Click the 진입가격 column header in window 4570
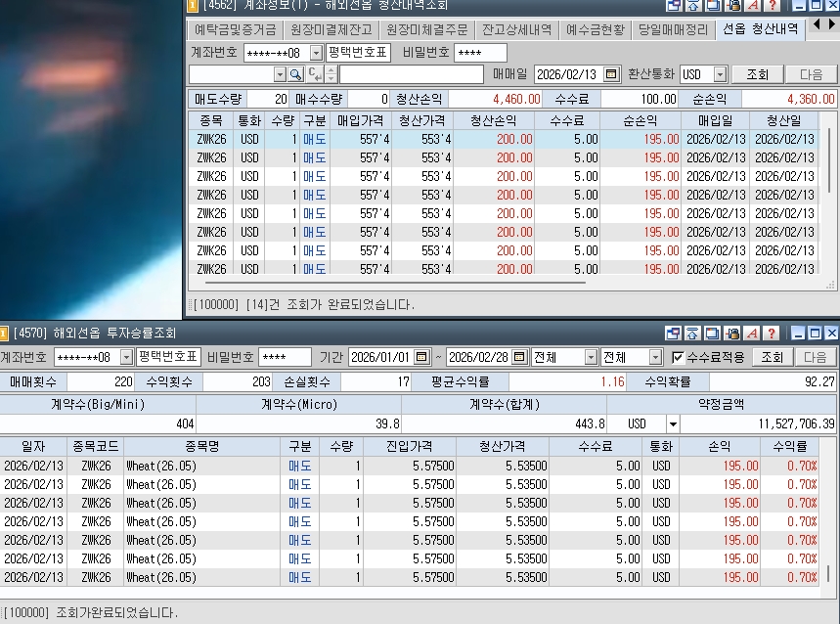Viewport: 840px width, 624px height. (410, 446)
